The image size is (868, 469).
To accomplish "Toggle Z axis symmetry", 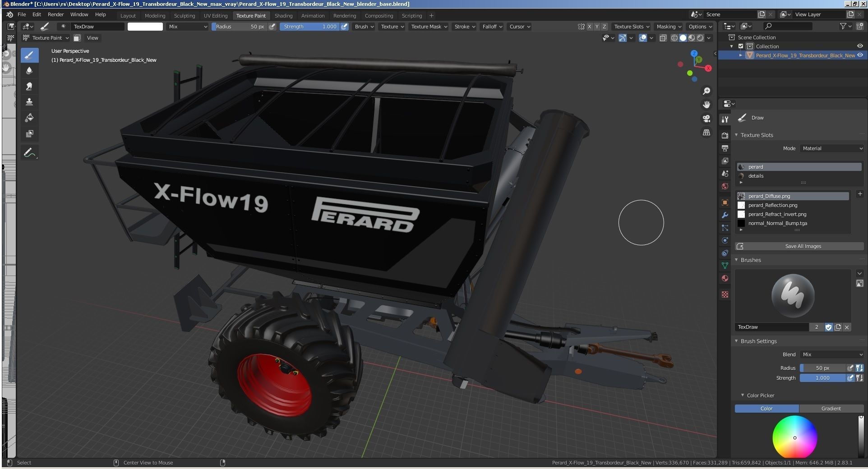I will click(605, 27).
